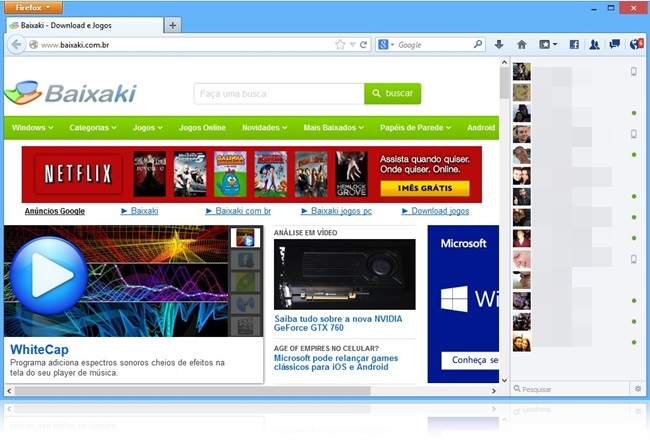Expand the Categorias menu
Image resolution: width=650 pixels, height=440 pixels.
click(x=93, y=128)
